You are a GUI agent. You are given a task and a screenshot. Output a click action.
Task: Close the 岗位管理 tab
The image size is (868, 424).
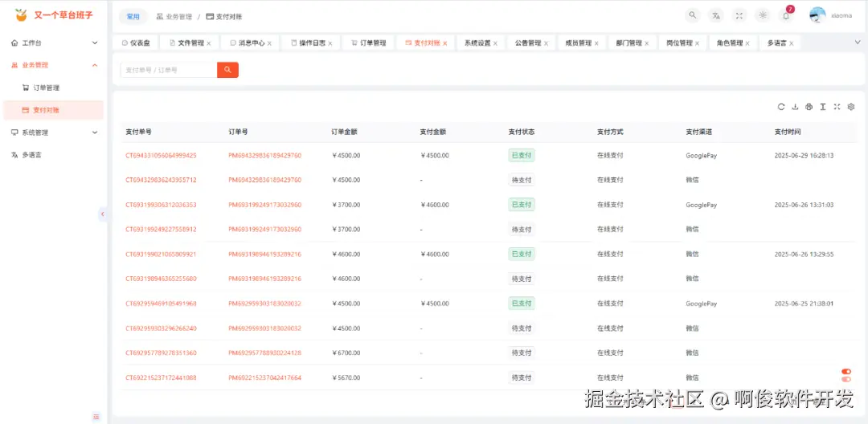coord(697,43)
